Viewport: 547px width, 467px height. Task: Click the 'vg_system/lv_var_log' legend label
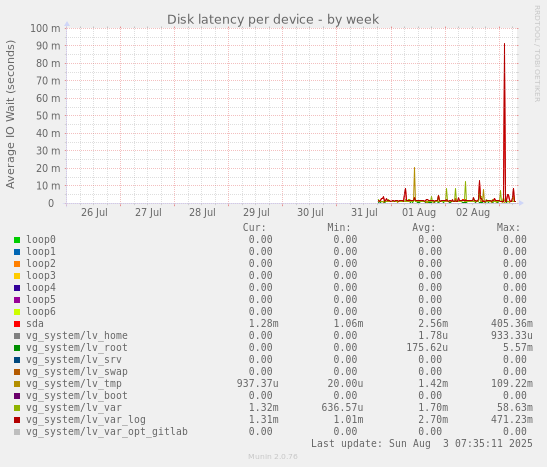[86, 420]
